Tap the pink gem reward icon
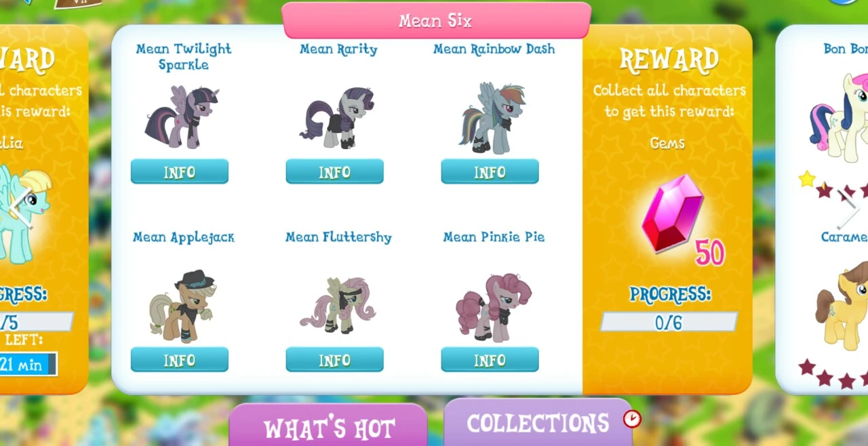The height and width of the screenshot is (446, 868). click(x=673, y=214)
